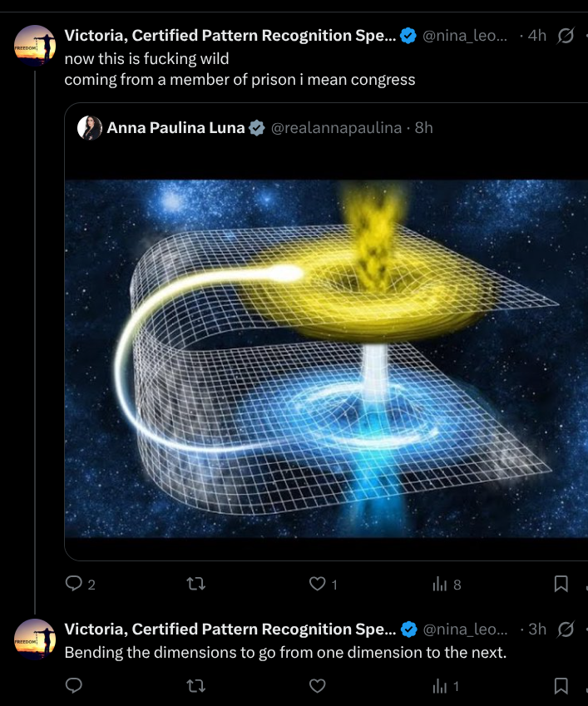This screenshot has width=588, height=706.
Task: Reply to the first tweet with 2 replies
Action: [x=74, y=584]
